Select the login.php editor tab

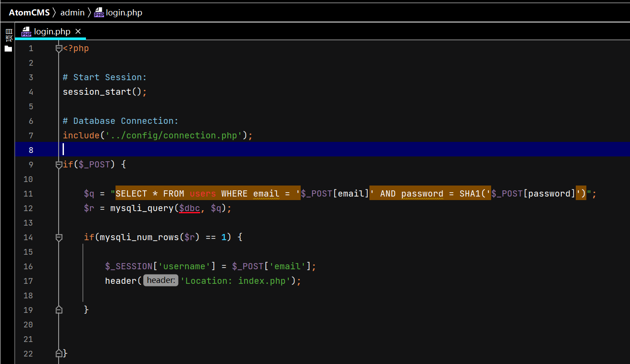(52, 31)
